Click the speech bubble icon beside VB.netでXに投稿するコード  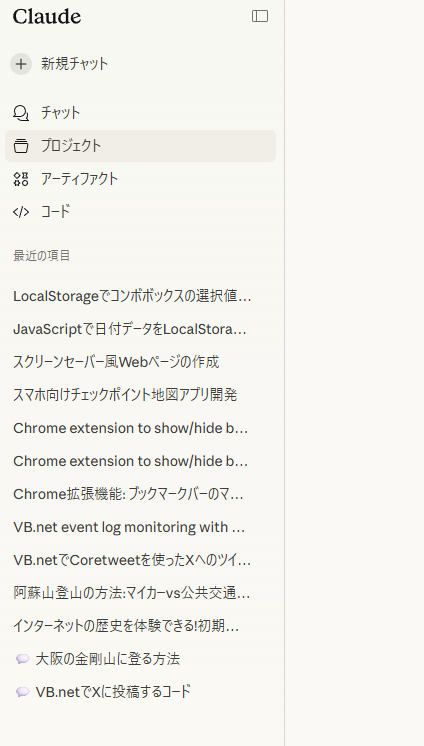(22, 692)
